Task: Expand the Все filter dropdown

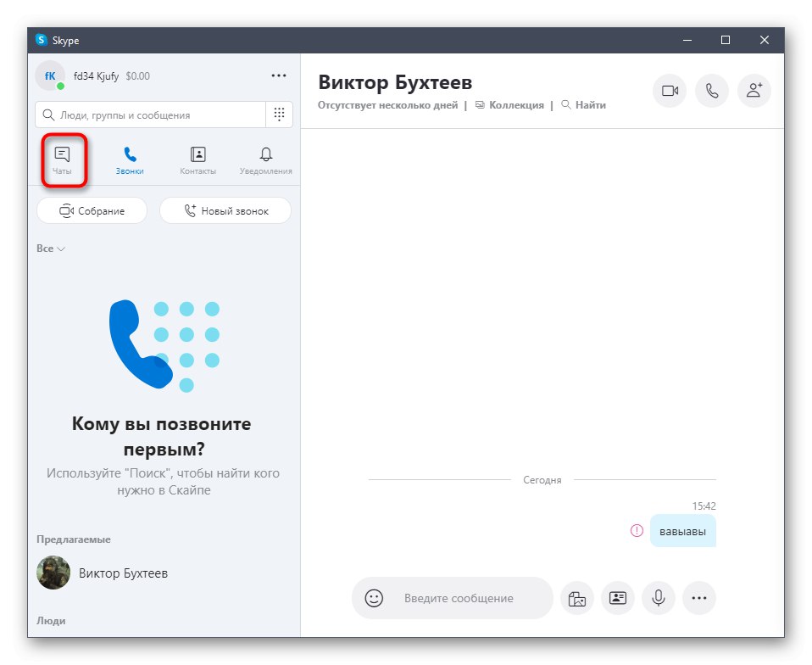Action: pyautogui.click(x=50, y=249)
